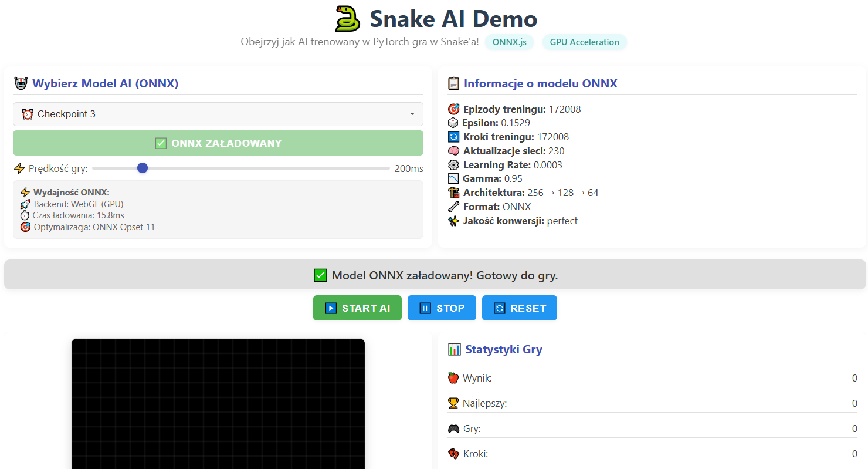
Task: Click the game controller icon next to Gry
Action: pos(453,428)
